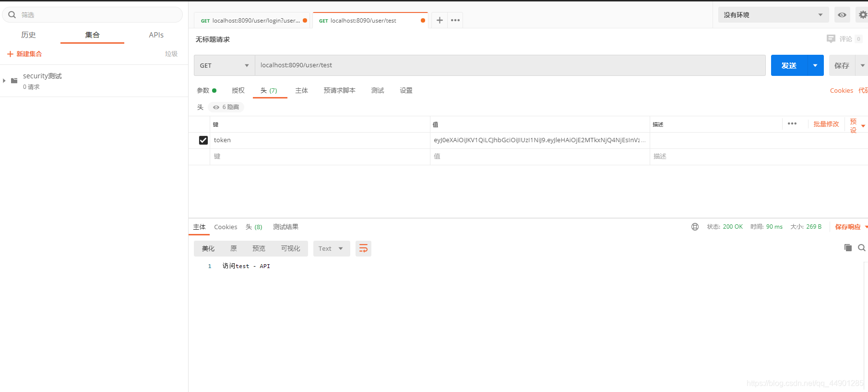This screenshot has height=392, width=868.
Task: Click the 保存 save button
Action: (x=842, y=65)
